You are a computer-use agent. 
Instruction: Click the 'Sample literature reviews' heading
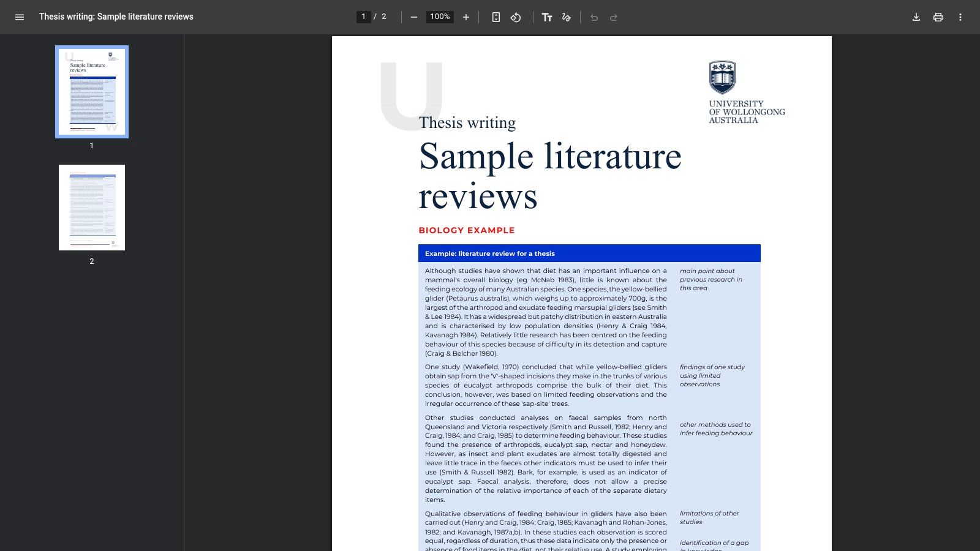550,176
